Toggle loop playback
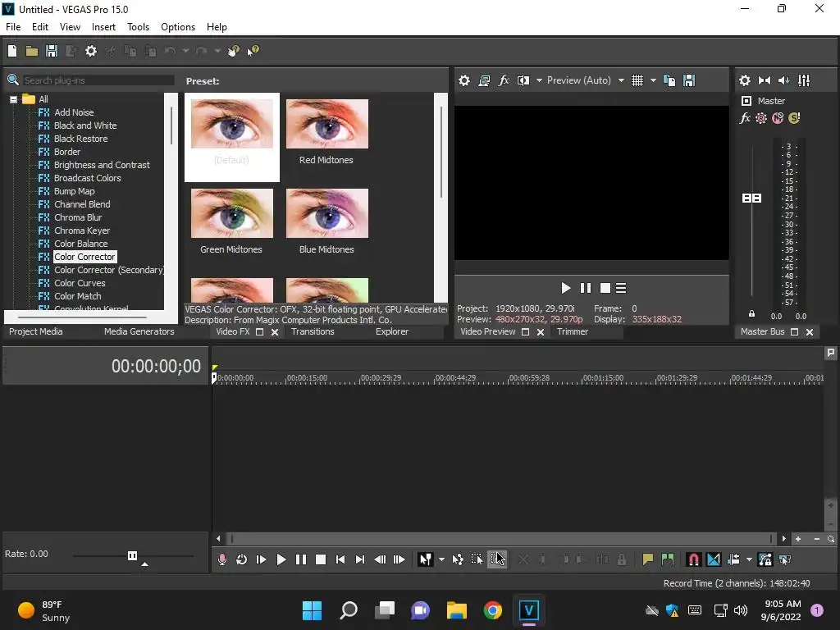The width and height of the screenshot is (840, 630). point(242,559)
